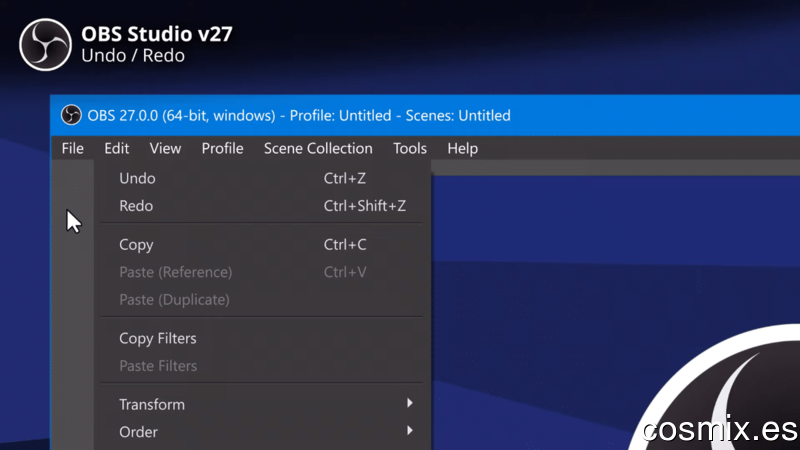800x450 pixels.
Task: Expand the Transform submenu arrow
Action: (410, 403)
